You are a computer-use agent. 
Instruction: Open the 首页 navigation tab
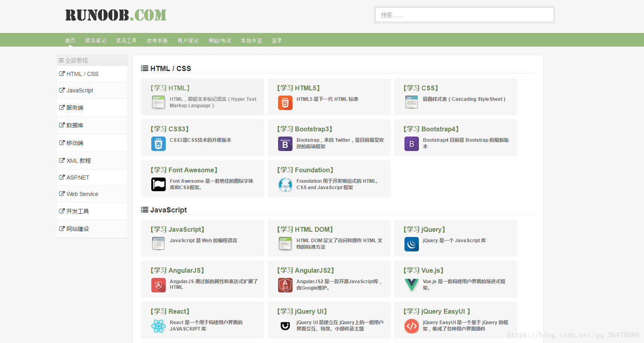point(70,41)
